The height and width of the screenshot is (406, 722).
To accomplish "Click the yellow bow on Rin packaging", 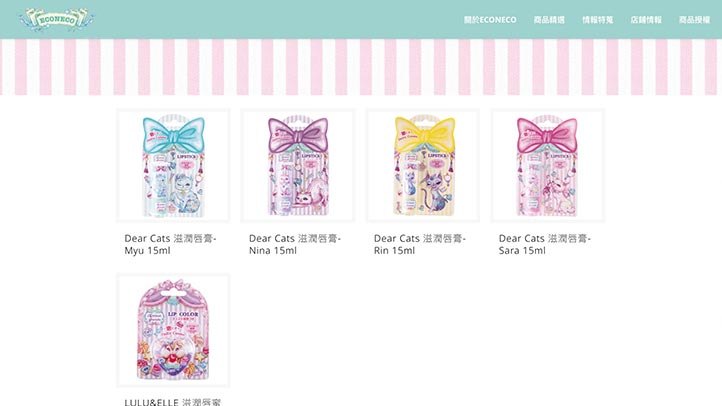I will pos(425,134).
